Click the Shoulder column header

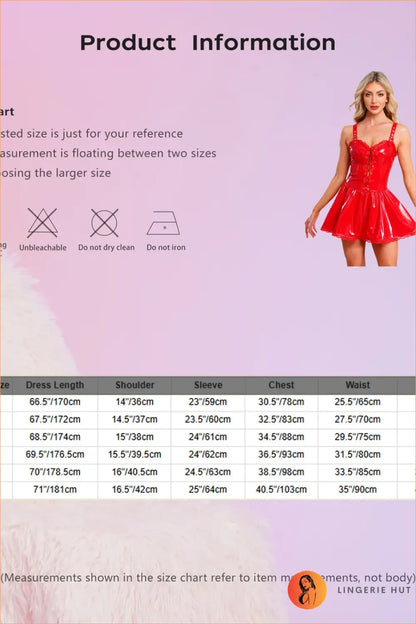click(x=135, y=385)
